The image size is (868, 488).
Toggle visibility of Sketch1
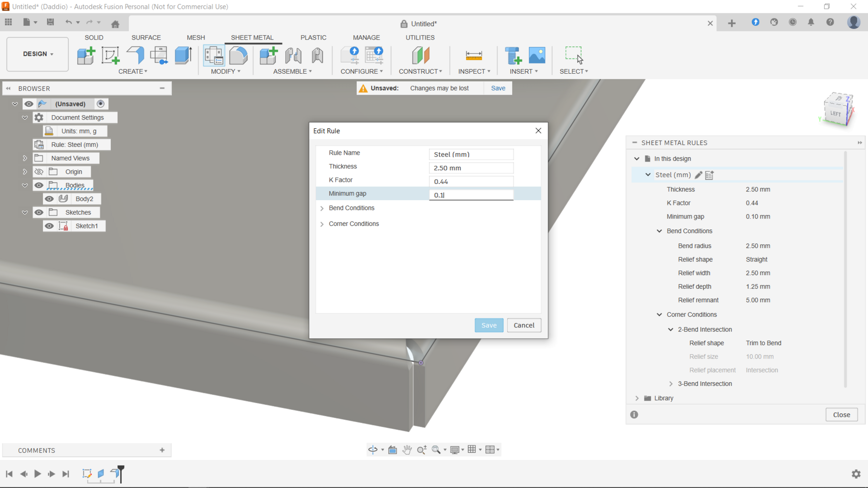click(x=49, y=226)
